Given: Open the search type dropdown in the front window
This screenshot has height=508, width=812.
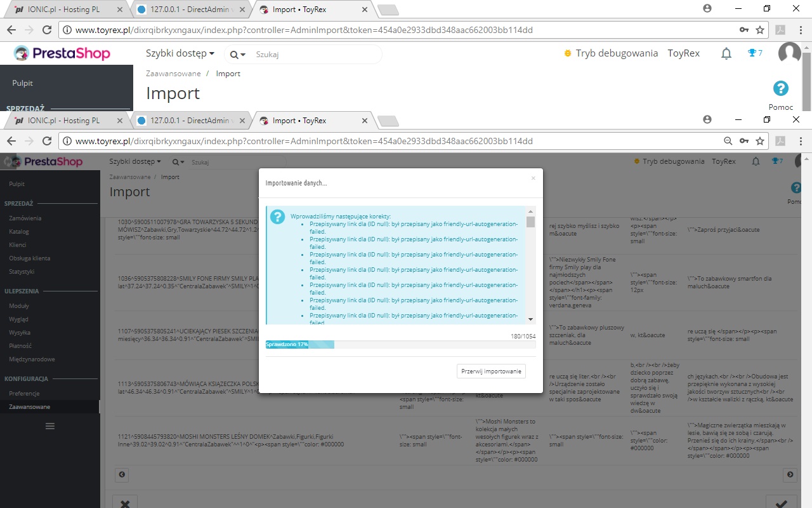Looking at the screenshot, I should click(x=179, y=162).
